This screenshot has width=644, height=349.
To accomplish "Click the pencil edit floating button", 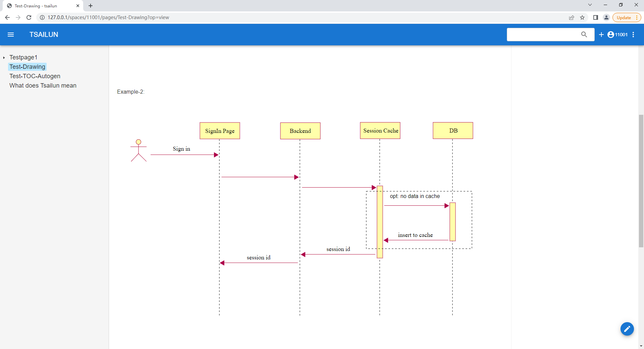I will pos(627,329).
